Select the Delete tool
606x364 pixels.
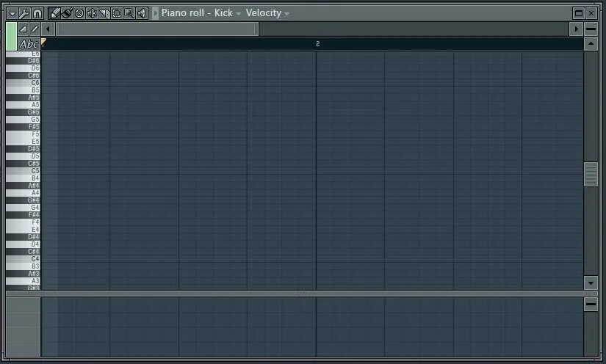point(79,13)
